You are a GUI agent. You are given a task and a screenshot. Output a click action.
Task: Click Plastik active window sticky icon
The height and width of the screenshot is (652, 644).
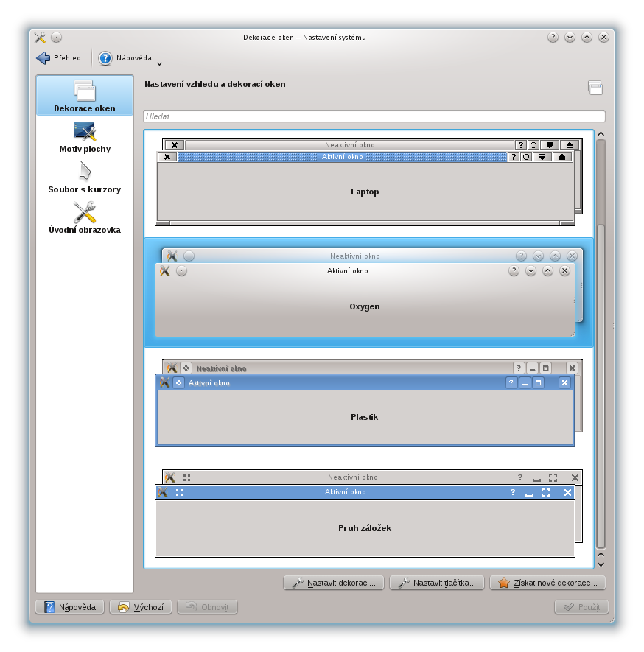point(178,383)
